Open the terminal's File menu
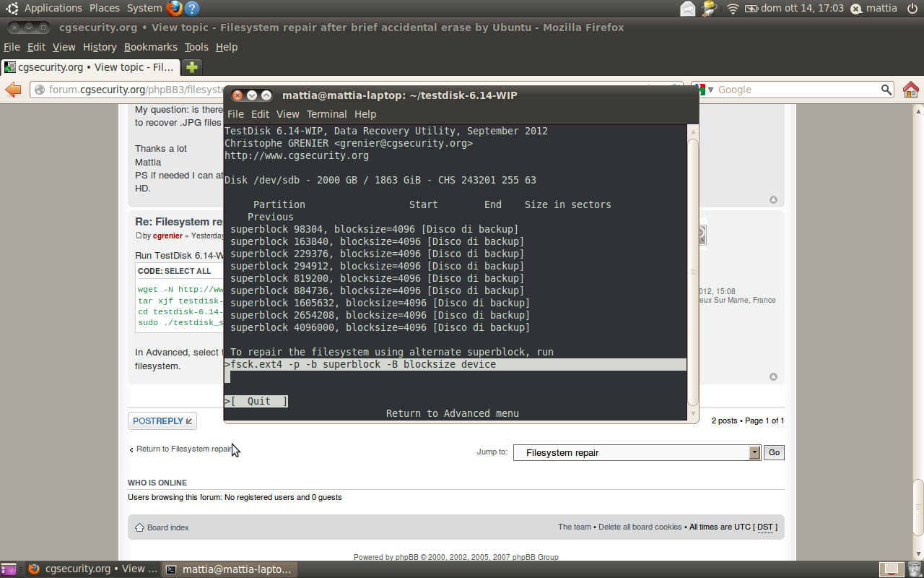 [x=235, y=114]
